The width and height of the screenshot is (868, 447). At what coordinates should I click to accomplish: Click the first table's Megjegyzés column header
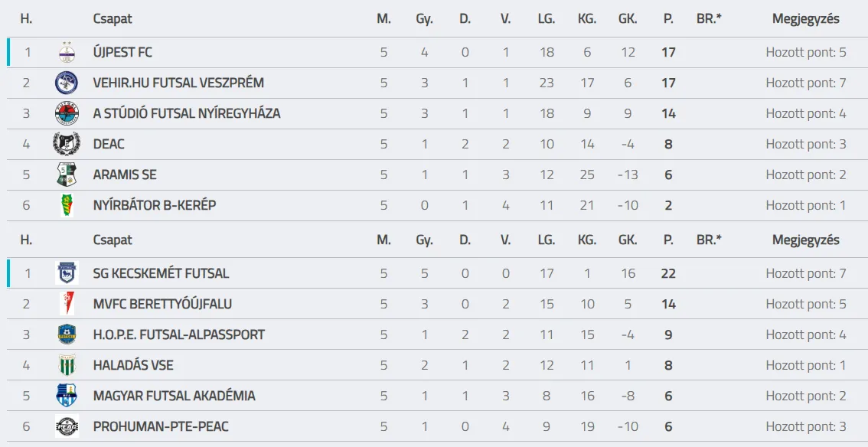click(805, 19)
